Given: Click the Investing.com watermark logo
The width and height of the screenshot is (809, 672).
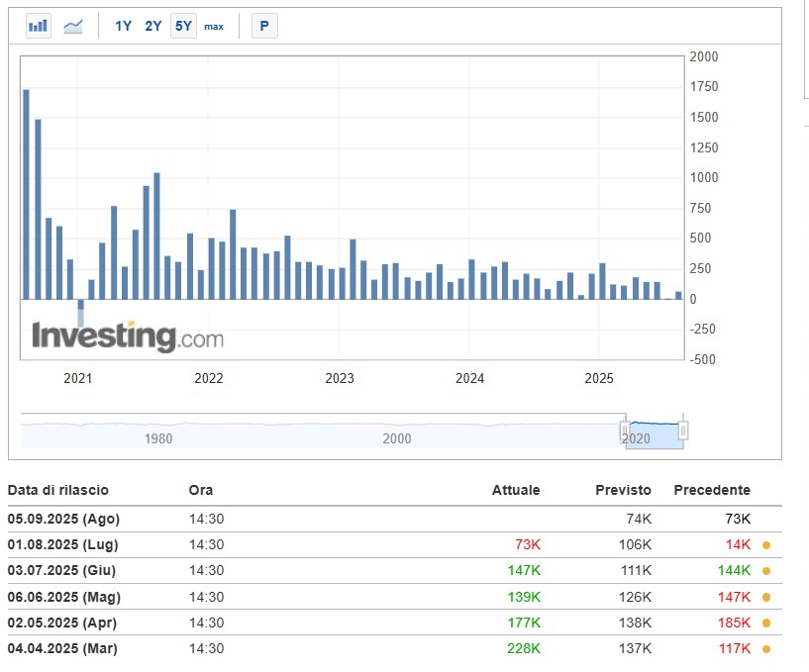Looking at the screenshot, I should pyautogui.click(x=128, y=336).
